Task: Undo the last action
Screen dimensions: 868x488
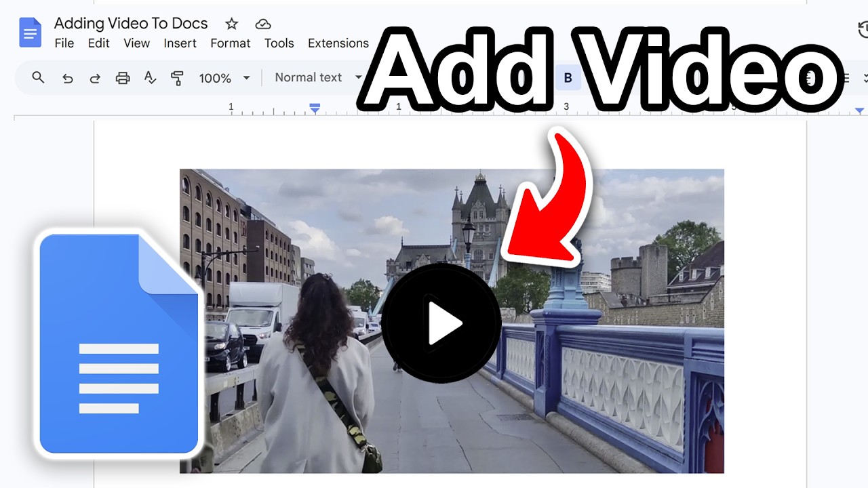Action: tap(67, 78)
